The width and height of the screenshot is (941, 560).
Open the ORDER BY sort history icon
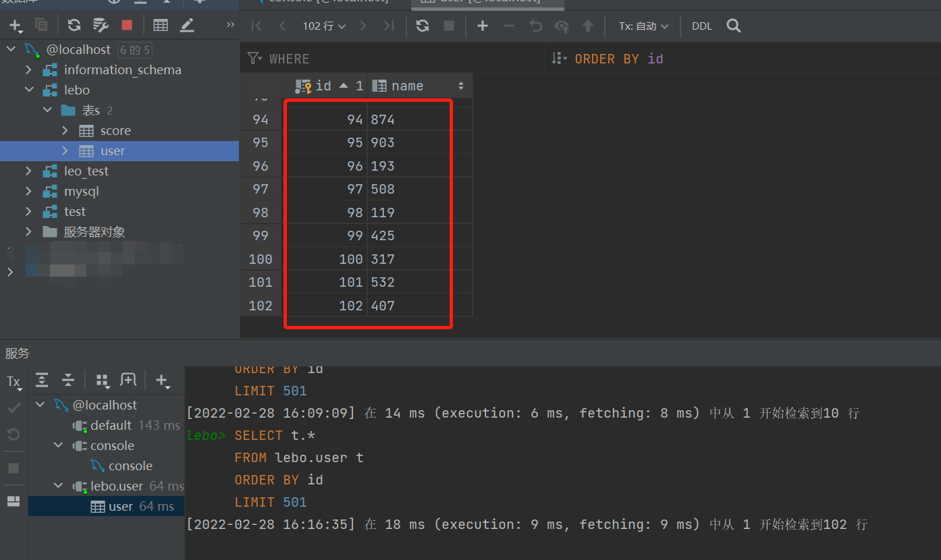[560, 59]
